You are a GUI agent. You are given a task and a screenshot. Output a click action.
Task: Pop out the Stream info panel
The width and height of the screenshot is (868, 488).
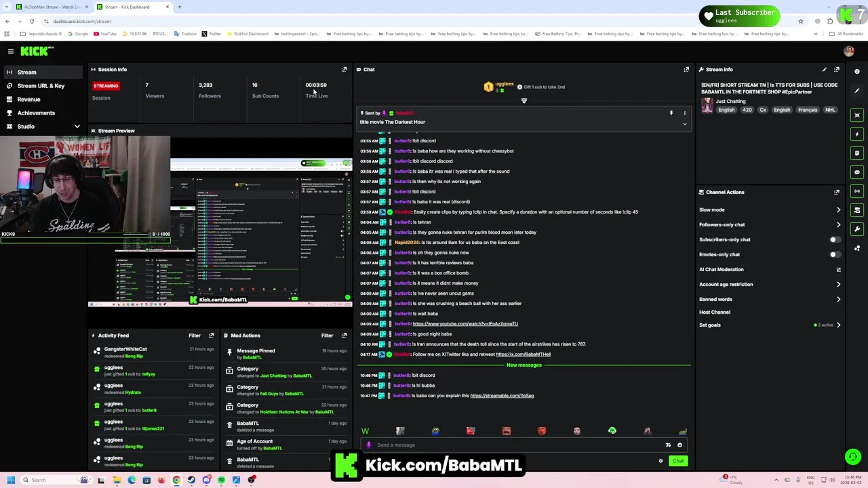(x=837, y=69)
